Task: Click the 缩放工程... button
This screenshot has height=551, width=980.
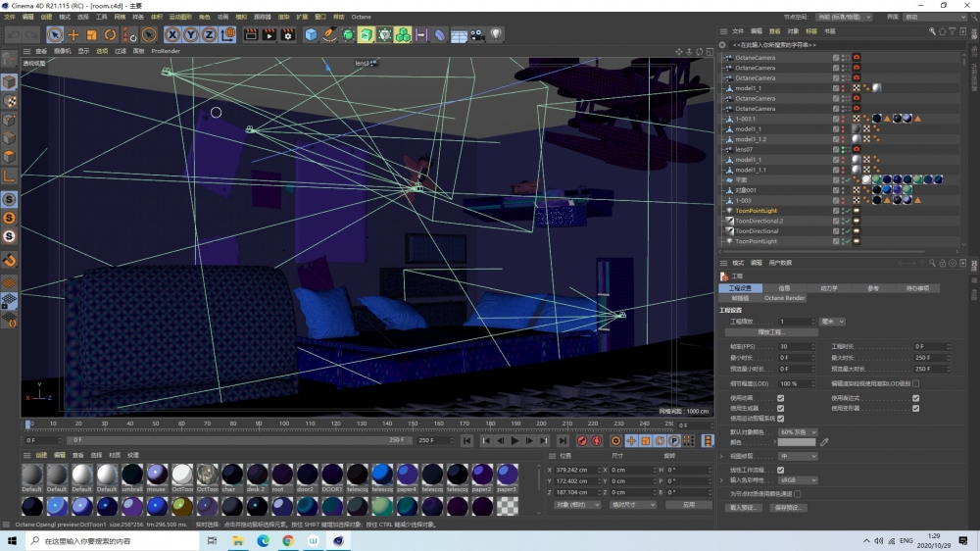Action: (x=772, y=332)
